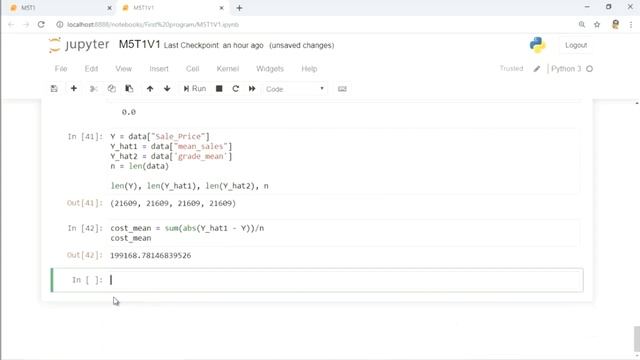Open a new browser tab
This screenshot has height=360, width=640.
(x=240, y=8)
